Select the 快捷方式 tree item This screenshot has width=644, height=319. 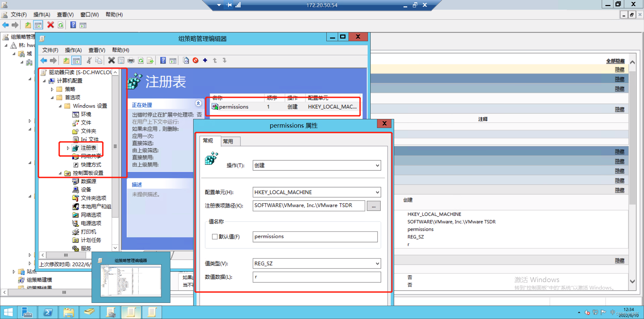pyautogui.click(x=91, y=165)
